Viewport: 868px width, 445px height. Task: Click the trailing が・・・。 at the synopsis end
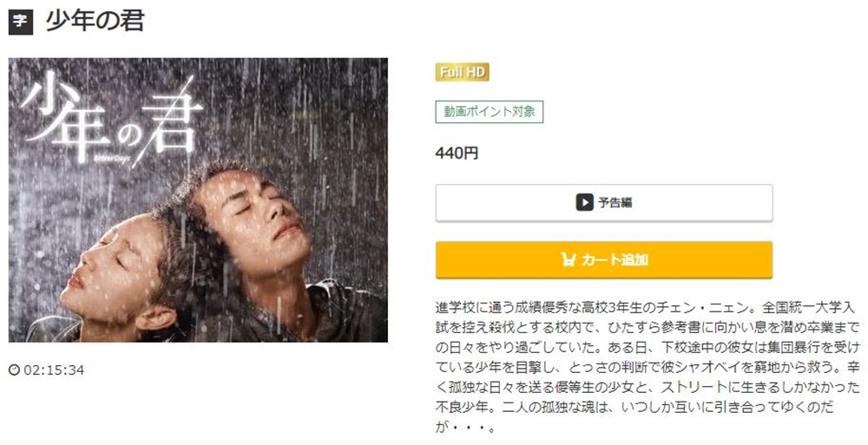465,428
